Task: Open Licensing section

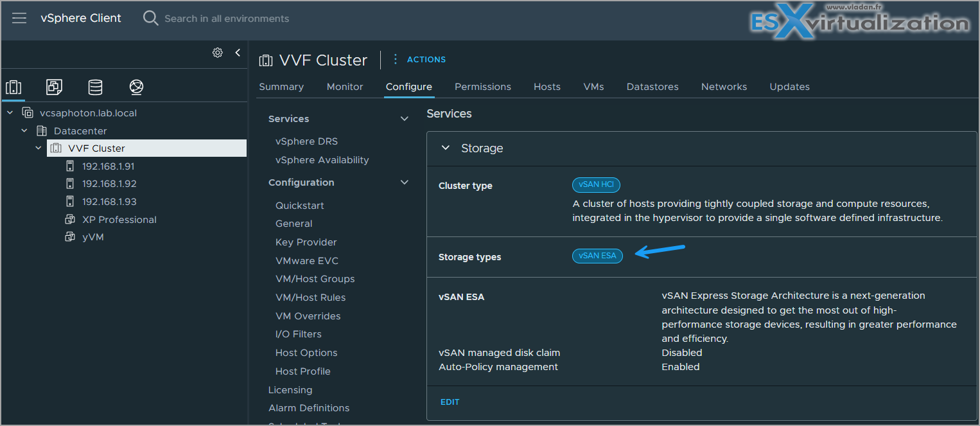Action: (290, 390)
